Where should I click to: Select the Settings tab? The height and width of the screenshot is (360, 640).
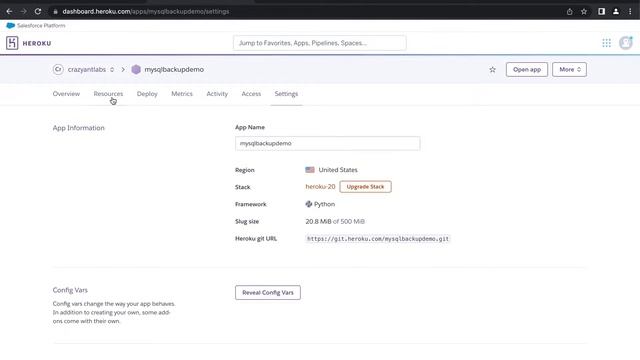point(286,94)
